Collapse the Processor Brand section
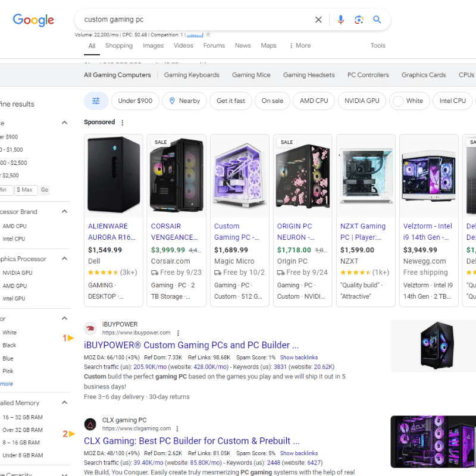 tap(64, 211)
